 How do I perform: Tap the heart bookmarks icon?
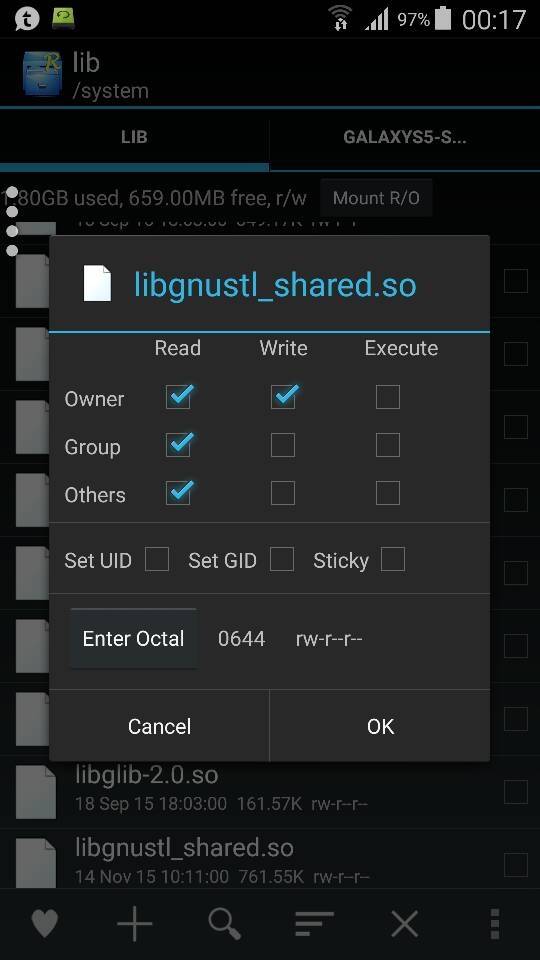(45, 923)
